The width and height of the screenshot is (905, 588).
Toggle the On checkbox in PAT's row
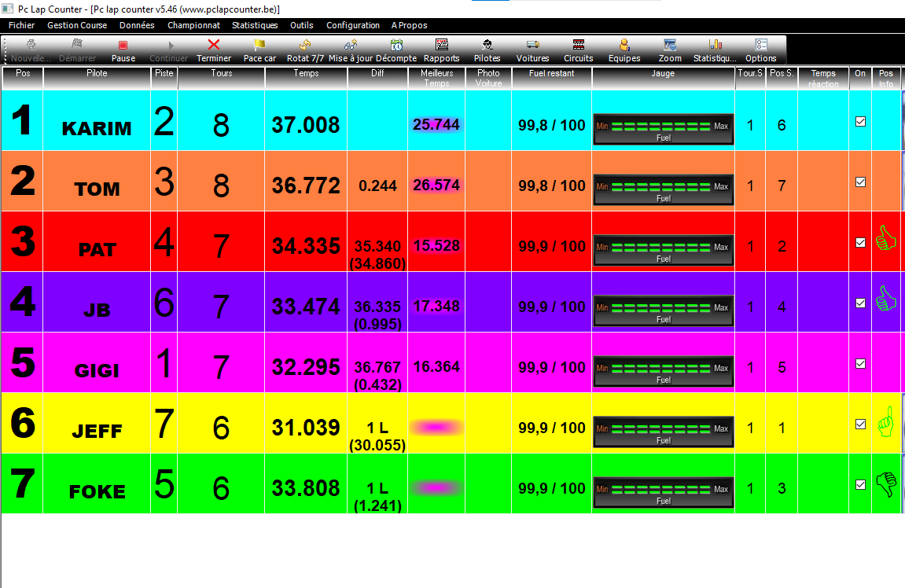click(x=860, y=243)
